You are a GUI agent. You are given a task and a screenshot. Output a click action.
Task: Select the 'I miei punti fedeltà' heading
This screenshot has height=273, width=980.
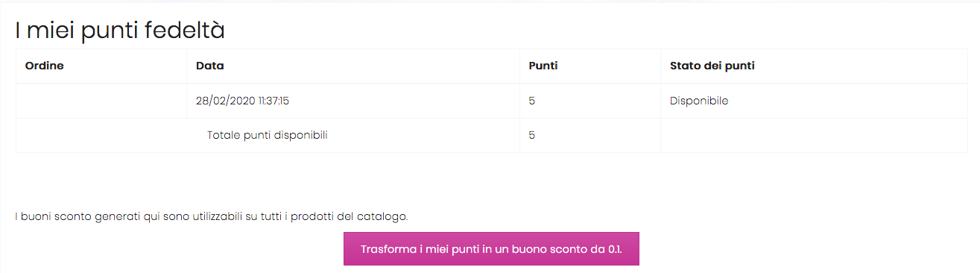click(x=120, y=30)
